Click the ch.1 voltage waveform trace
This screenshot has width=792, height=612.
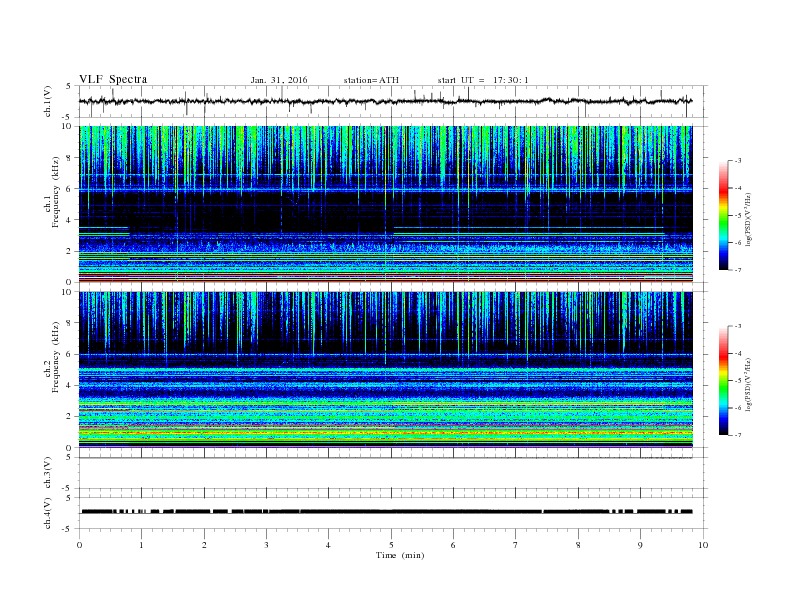click(385, 101)
